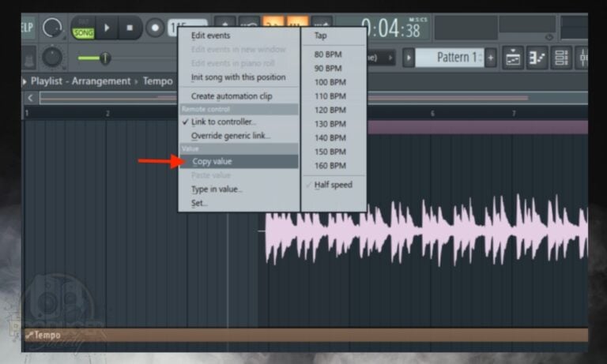Select 110 BPM preset

pos(330,96)
